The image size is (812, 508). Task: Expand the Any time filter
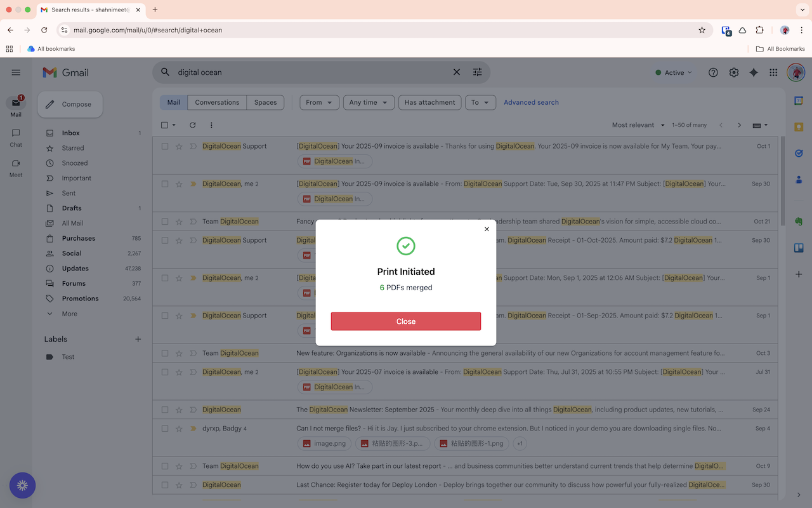point(369,102)
